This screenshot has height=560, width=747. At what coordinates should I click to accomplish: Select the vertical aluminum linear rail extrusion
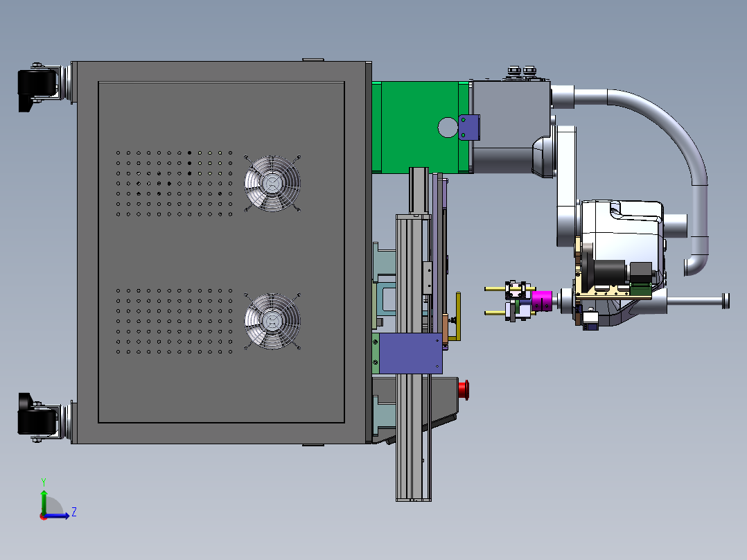point(413,358)
